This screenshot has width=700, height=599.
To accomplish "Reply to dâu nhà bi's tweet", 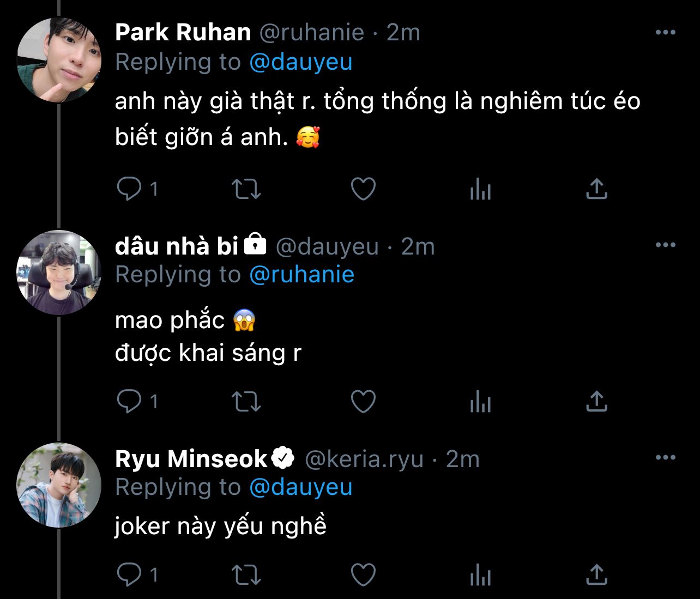I will point(129,402).
